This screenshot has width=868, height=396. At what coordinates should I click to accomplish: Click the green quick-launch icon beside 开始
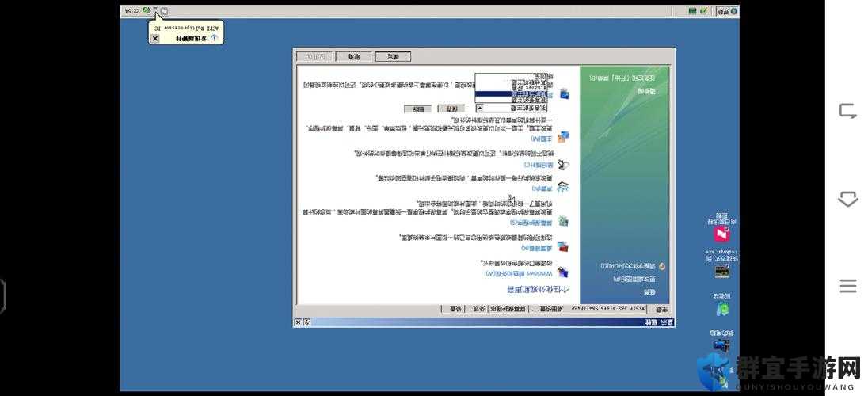click(703, 10)
